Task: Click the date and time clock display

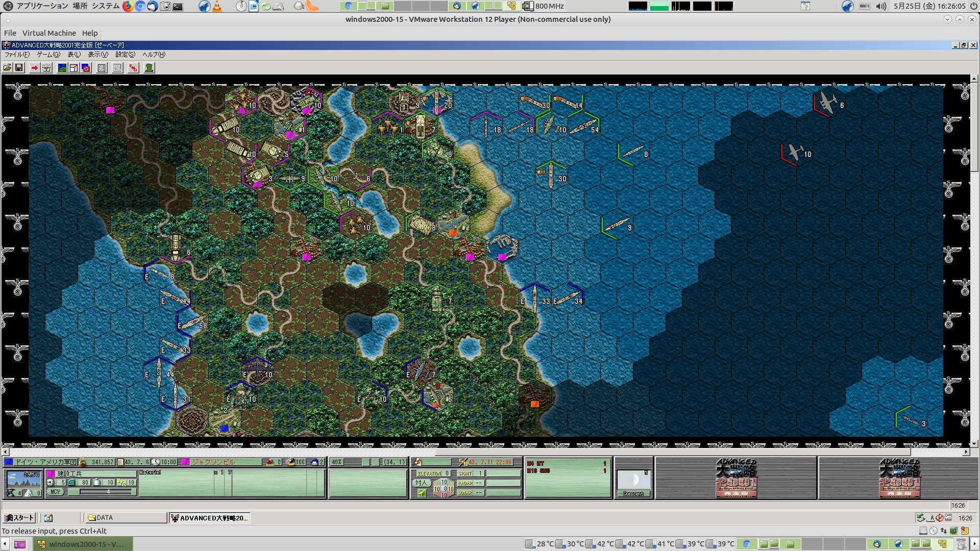Action: click(929, 6)
